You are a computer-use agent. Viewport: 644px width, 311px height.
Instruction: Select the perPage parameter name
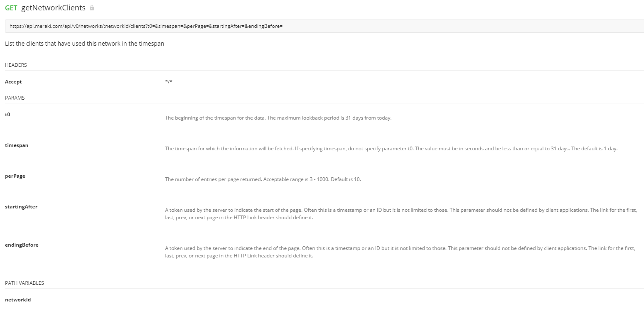(x=15, y=176)
